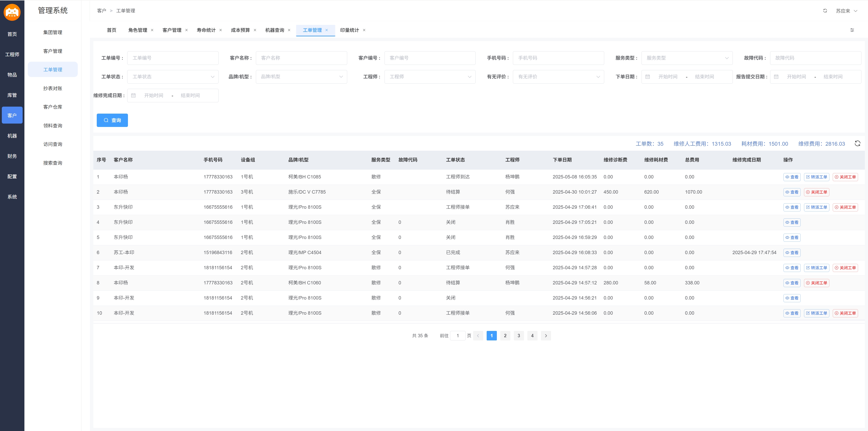The width and height of the screenshot is (868, 431).
Task: Select 机器 in the left sidebar
Action: 12,136
